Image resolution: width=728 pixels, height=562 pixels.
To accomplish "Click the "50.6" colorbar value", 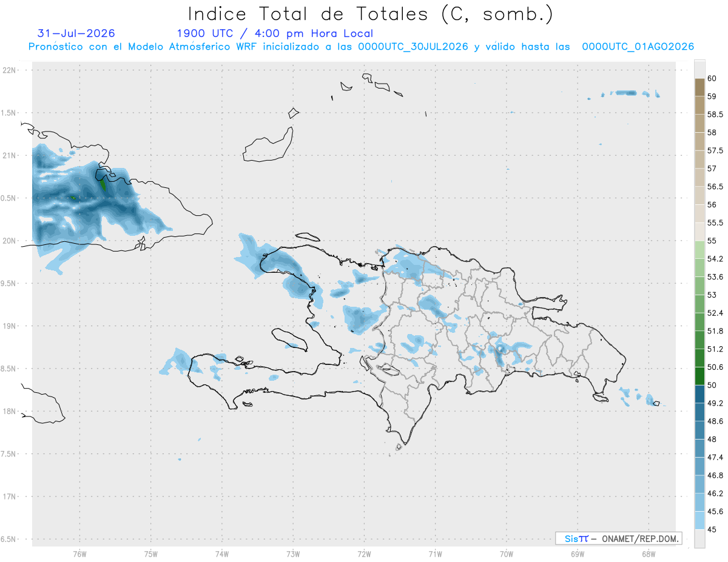I will pos(715,367).
